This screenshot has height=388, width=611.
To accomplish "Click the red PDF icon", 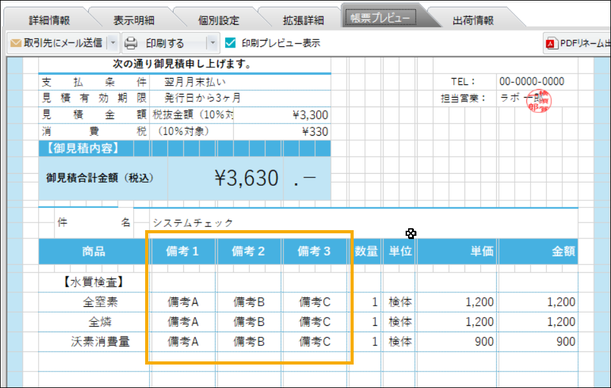I will tap(550, 44).
